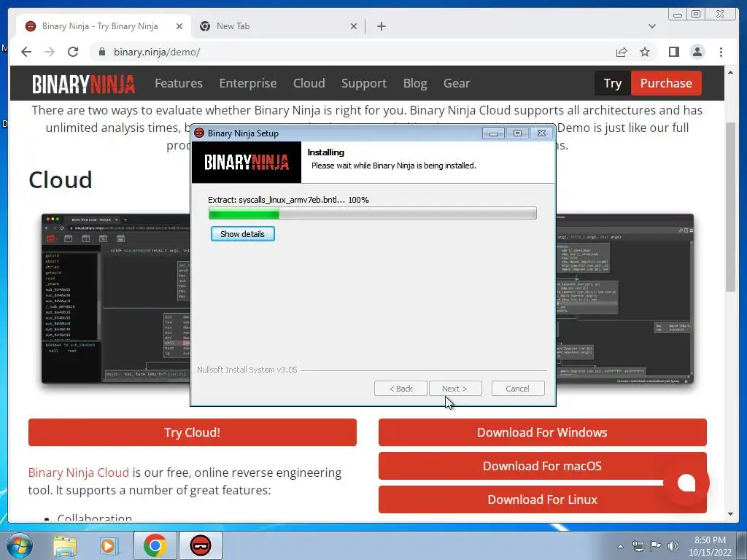Minimize the Binary Ninja Setup dialog

pyautogui.click(x=493, y=133)
